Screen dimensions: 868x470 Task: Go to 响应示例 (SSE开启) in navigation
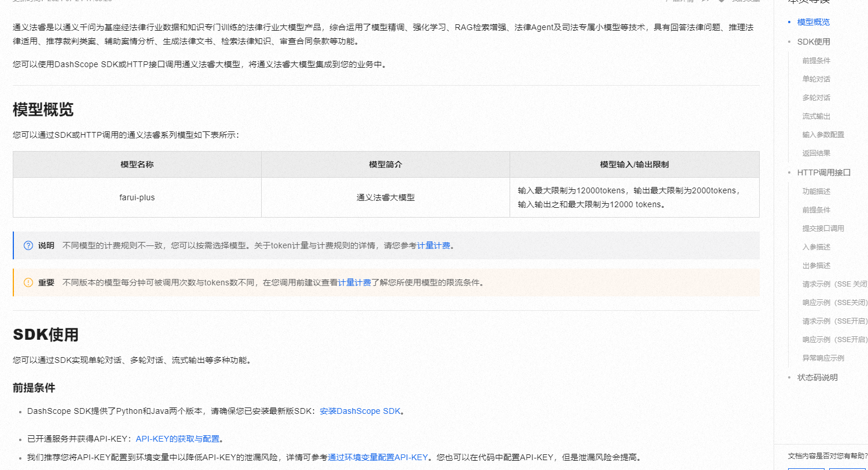[835, 339]
